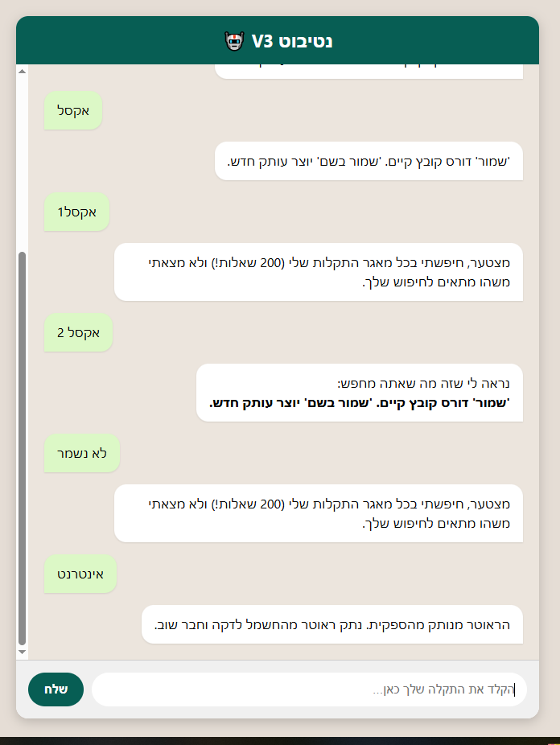
Task: Click the scrollbar up arrow
Action: 22,72
